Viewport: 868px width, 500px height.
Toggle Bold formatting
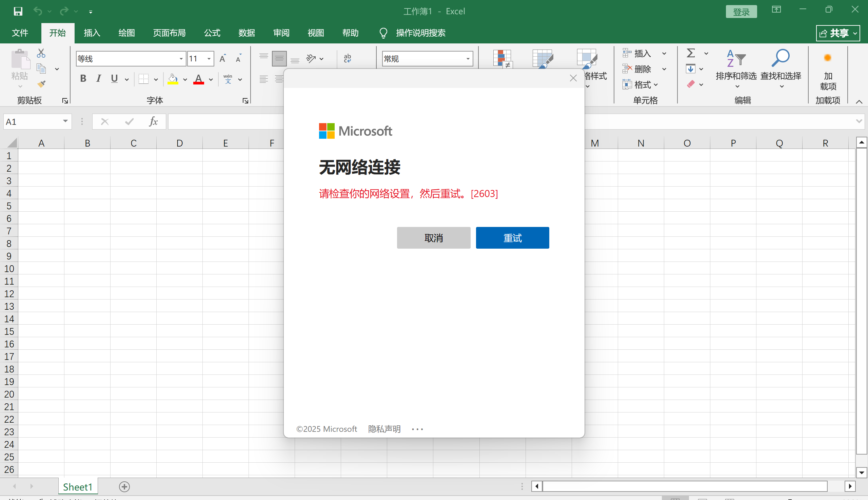[x=83, y=79]
